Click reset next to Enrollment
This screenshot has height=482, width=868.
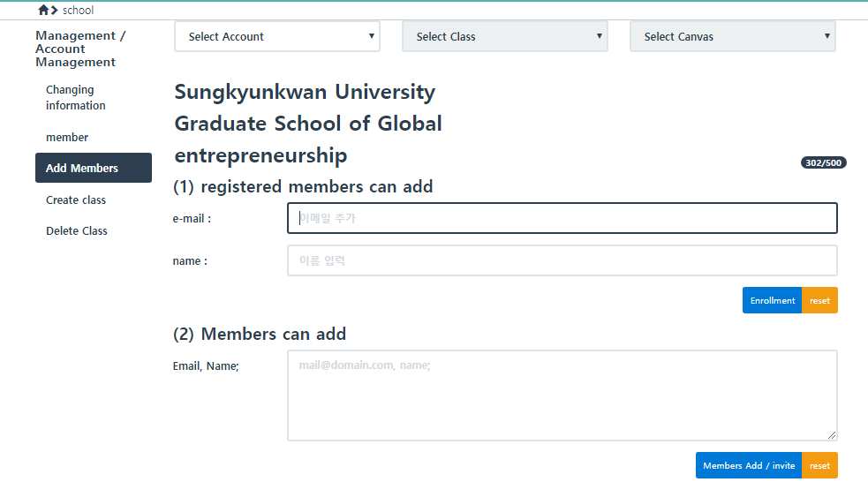pos(819,300)
